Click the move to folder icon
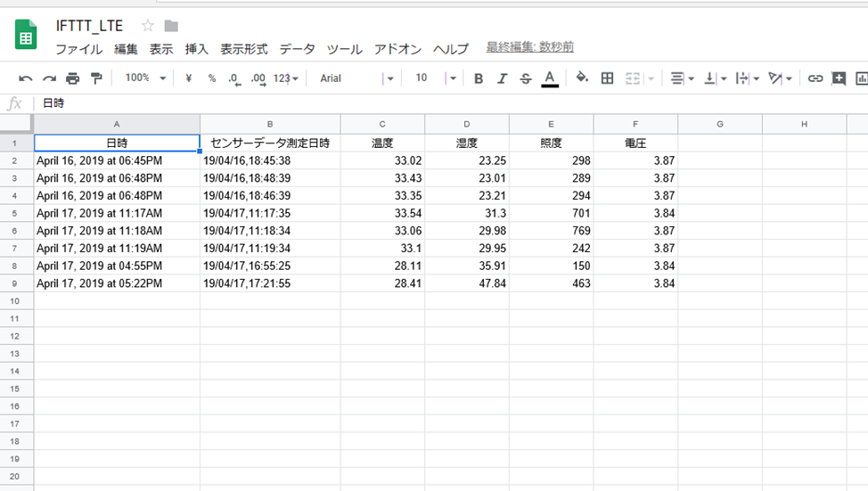 (171, 26)
